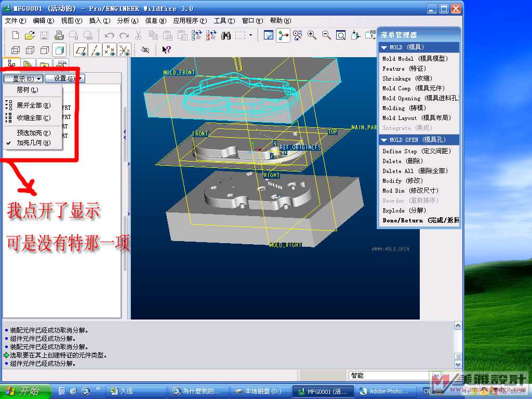Redo the last undone operation
This screenshot has height=399, width=532.
tap(124, 35)
